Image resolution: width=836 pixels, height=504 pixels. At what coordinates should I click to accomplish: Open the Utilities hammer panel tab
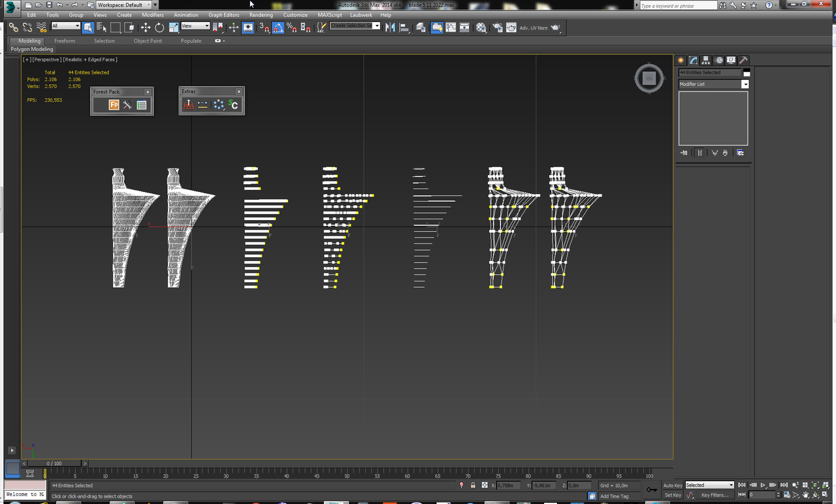click(x=743, y=60)
